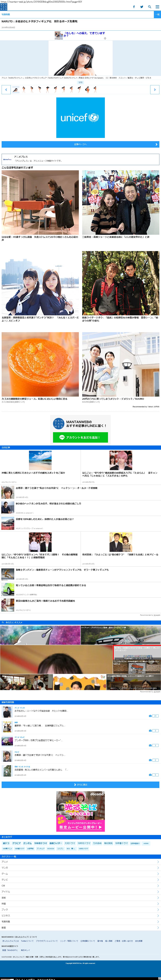Click the 一覧 button at top right
Viewport: 161px width, 980px height.
tap(157, 14)
